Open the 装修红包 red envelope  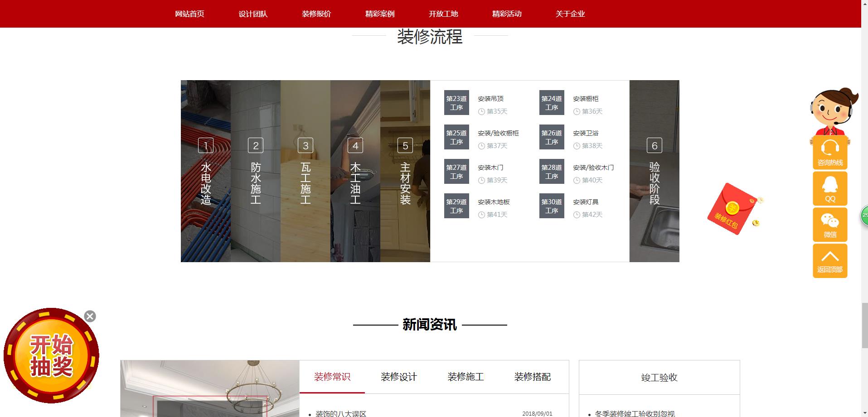pyautogui.click(x=732, y=209)
